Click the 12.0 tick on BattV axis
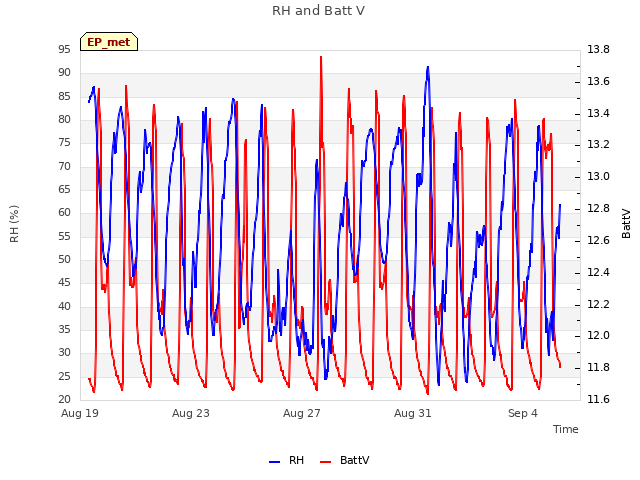640x480 pixels. click(x=598, y=336)
